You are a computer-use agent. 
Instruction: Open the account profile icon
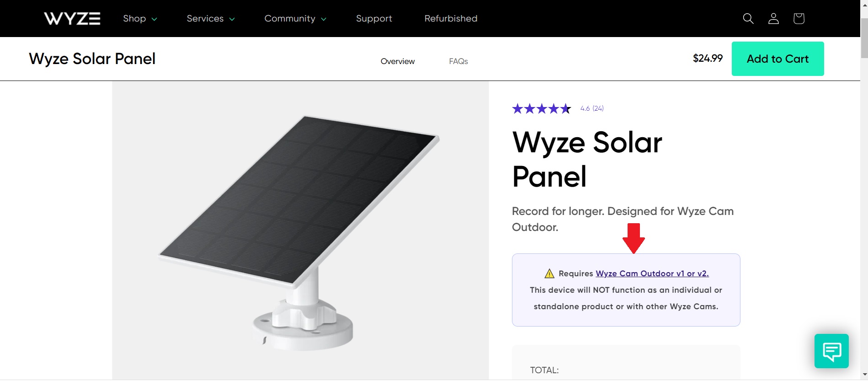[773, 18]
